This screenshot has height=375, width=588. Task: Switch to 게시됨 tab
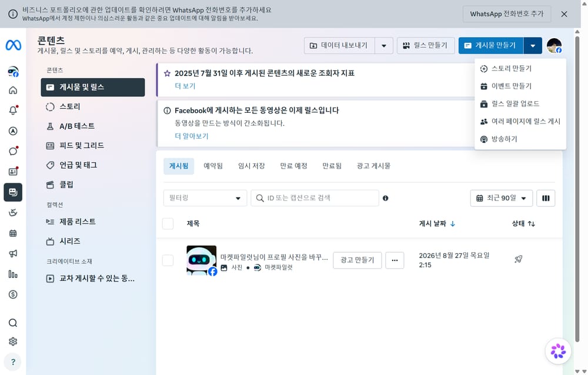[179, 166]
